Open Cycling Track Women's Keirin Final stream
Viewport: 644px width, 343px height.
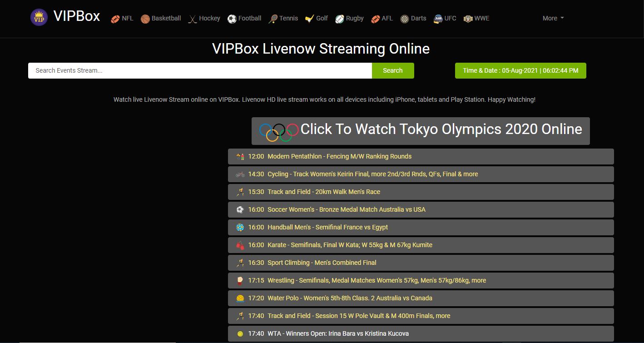(421, 174)
